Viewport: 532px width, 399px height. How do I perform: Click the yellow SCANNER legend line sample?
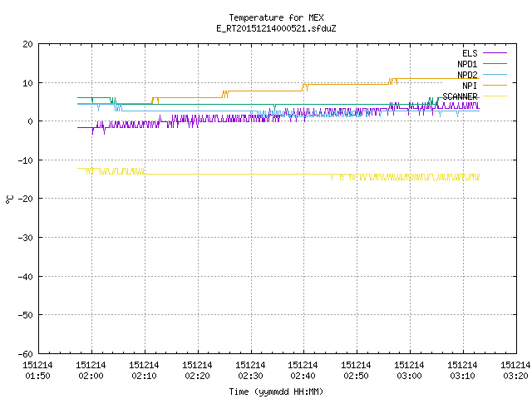(x=495, y=96)
